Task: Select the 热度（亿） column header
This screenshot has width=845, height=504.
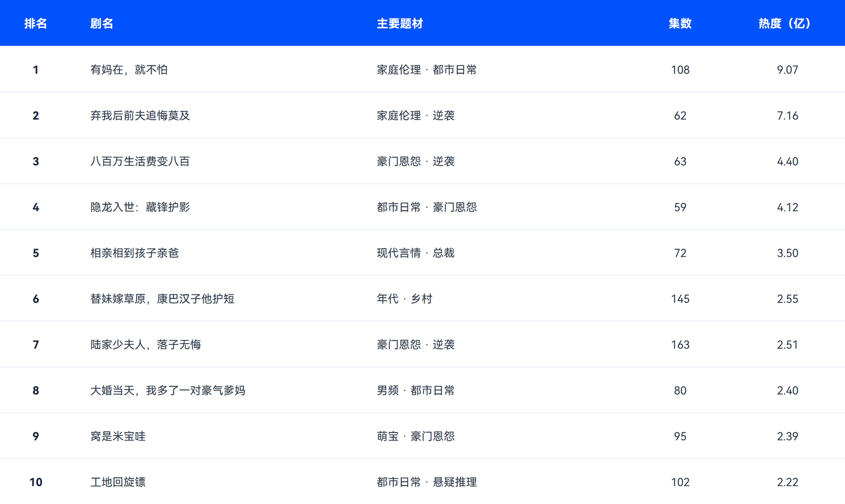Action: (785, 23)
